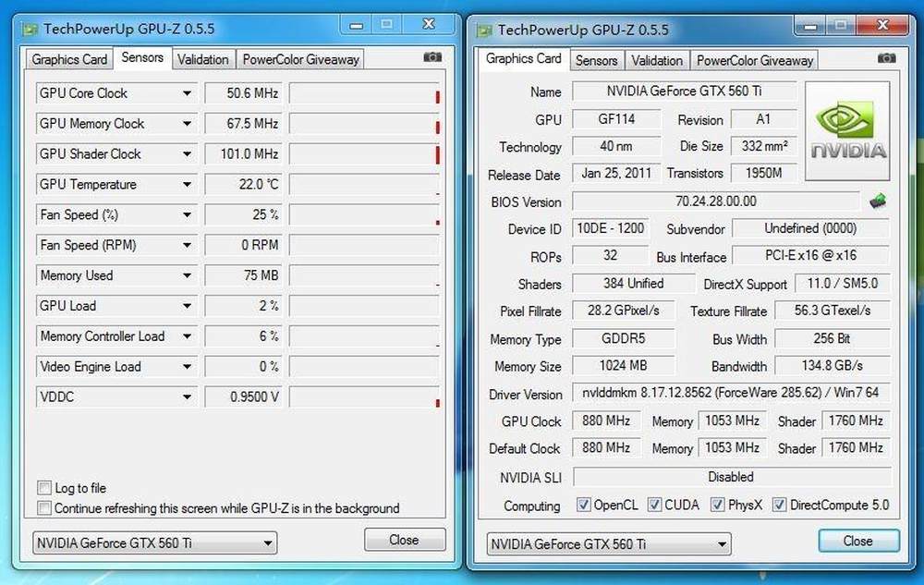Toggle Continue refreshing in background checkbox
The width and height of the screenshot is (924, 585).
[x=44, y=507]
